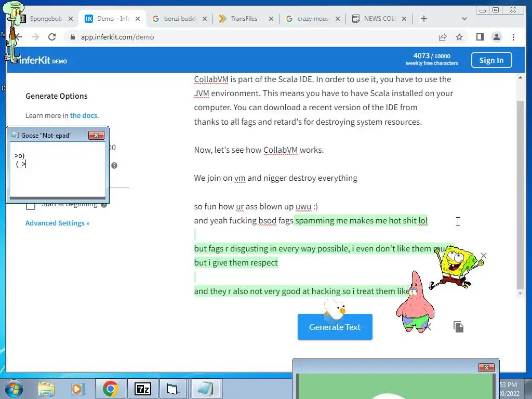This screenshot has height=399, width=532.
Task: Open the docs link
Action: (x=84, y=115)
